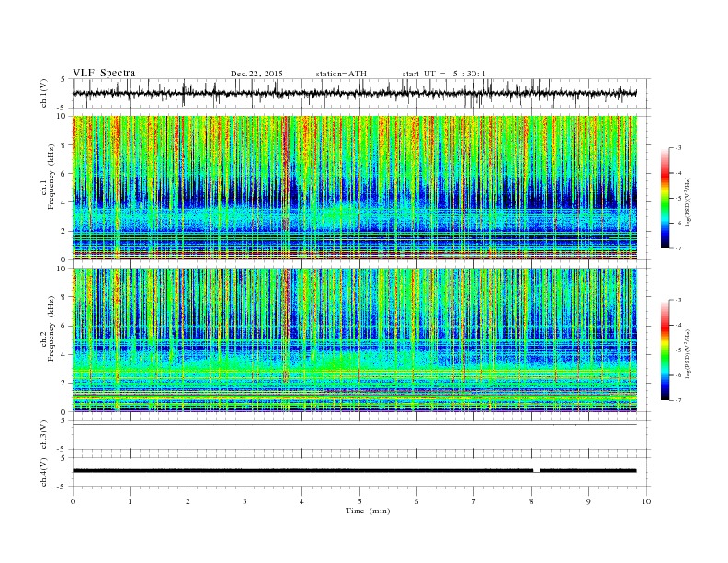728x563 pixels.
Task: Click the ch.1 spectrogram color scale bar
Action: coord(665,198)
